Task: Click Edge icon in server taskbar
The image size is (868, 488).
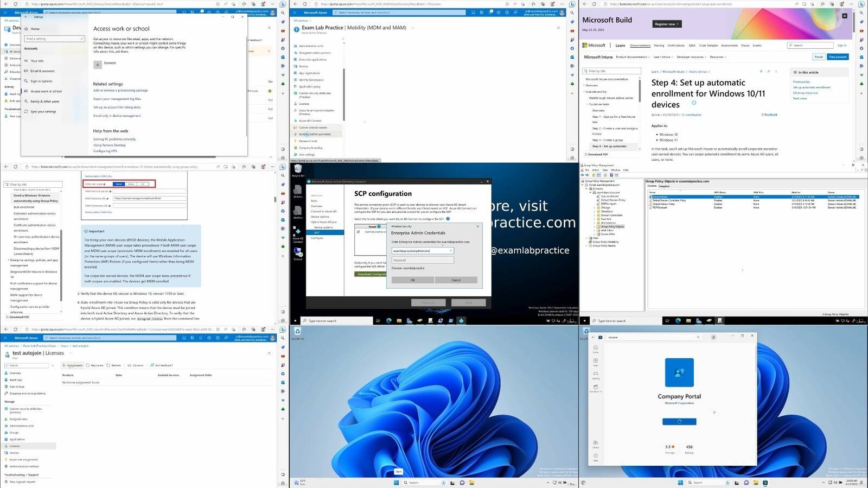Action: click(389, 321)
